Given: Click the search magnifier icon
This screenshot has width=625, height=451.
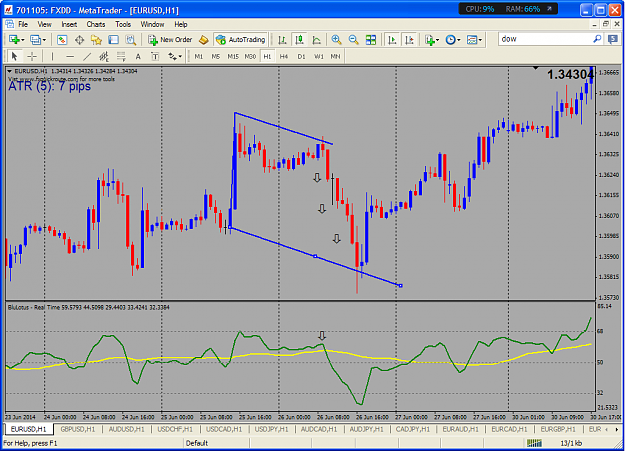Looking at the screenshot, I should [597, 39].
